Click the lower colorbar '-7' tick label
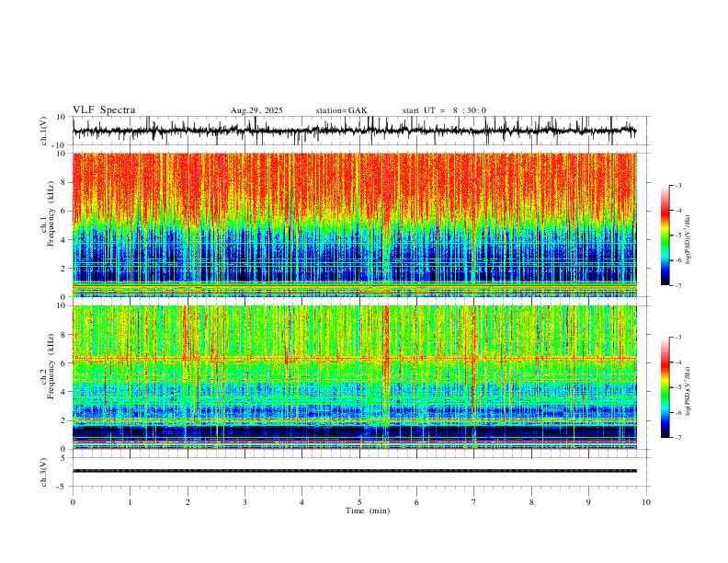728x563 pixels. coord(677,438)
